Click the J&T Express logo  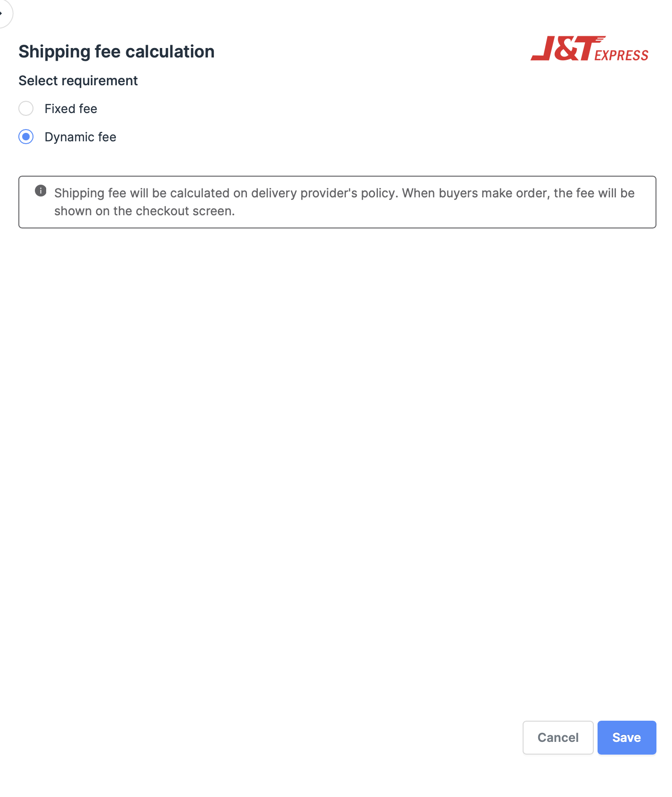click(x=589, y=49)
